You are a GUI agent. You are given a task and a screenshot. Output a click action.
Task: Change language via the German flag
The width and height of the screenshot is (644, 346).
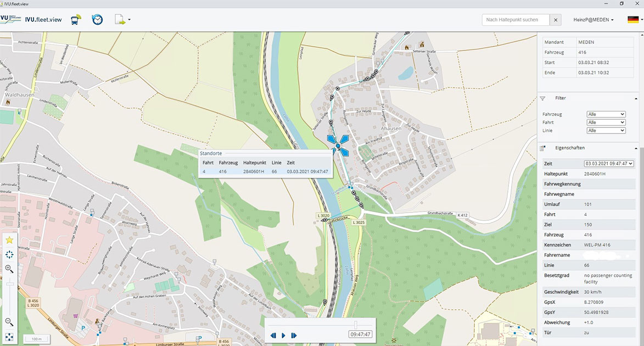633,19
